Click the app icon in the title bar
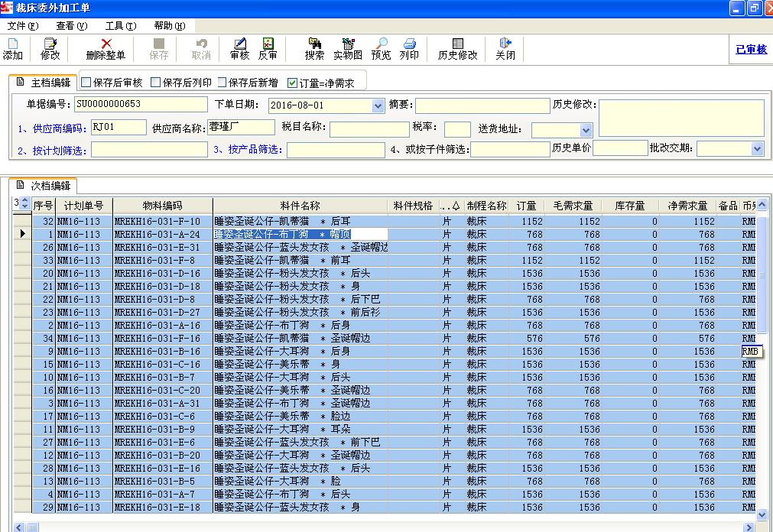773x532 pixels. tap(6, 8)
